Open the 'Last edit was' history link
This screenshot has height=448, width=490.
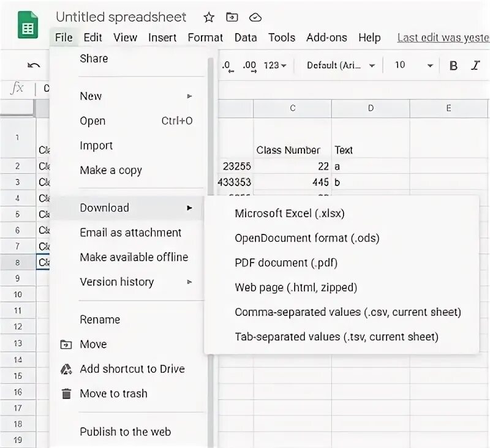point(443,38)
